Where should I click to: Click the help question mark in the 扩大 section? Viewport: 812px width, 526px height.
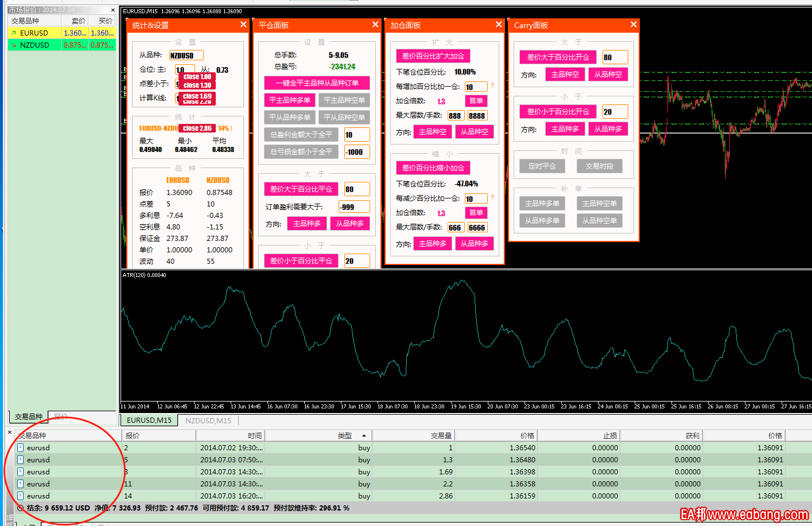[492, 85]
